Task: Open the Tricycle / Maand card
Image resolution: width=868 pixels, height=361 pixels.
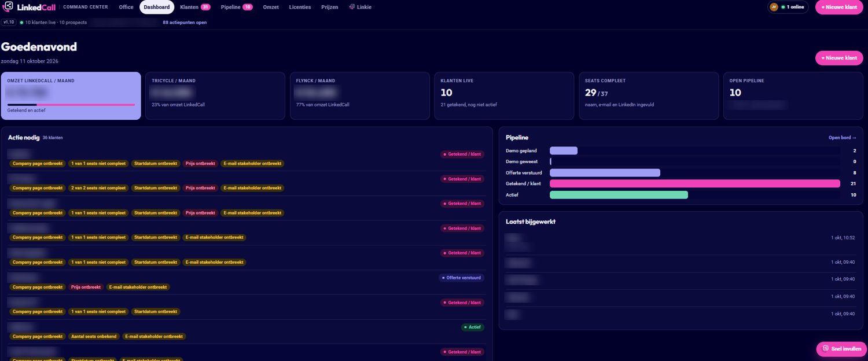Action: pos(215,95)
